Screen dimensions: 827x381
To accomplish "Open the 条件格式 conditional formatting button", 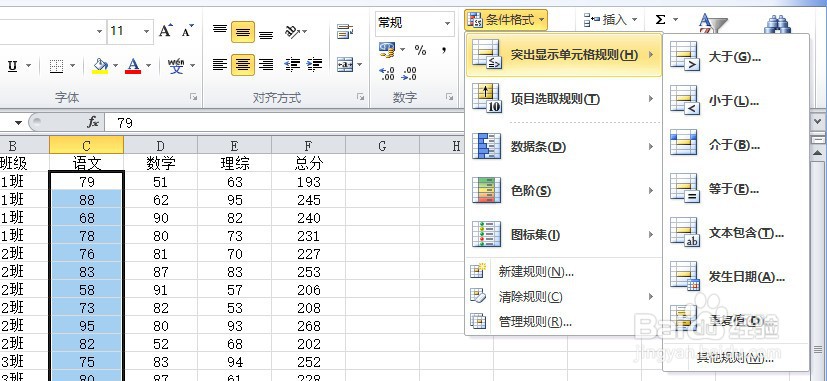I will [x=506, y=20].
